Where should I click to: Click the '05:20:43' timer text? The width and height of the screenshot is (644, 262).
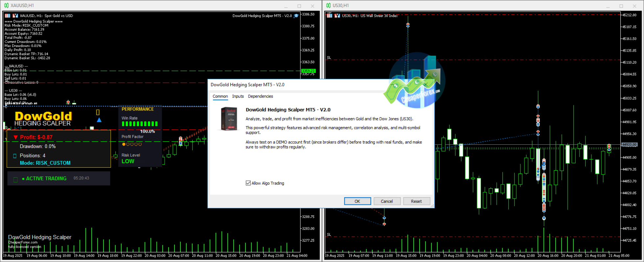pos(81,178)
